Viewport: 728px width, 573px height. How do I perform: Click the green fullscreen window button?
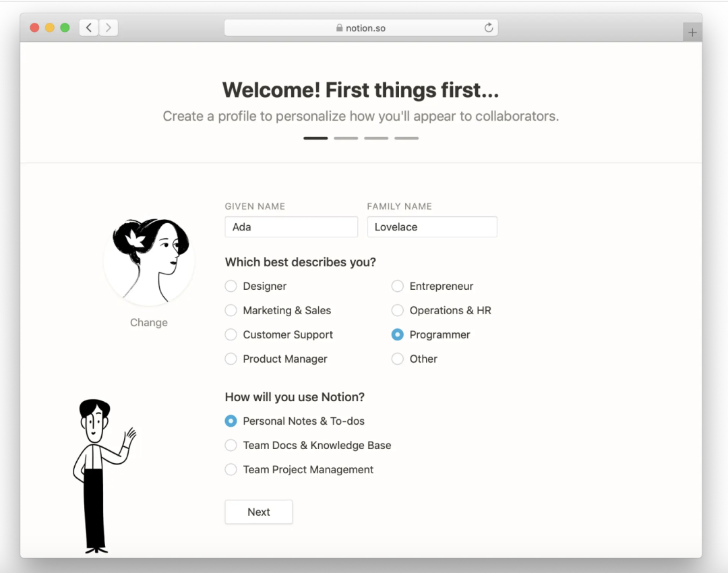65,28
